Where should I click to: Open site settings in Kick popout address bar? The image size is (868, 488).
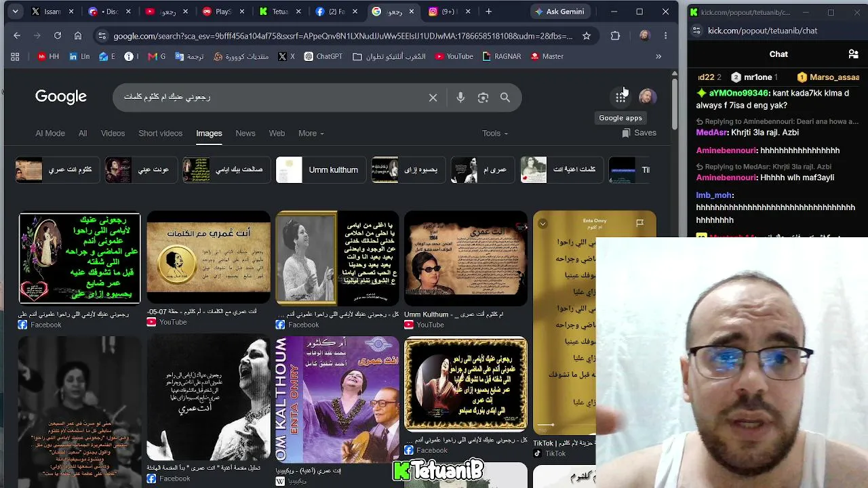(x=696, y=30)
